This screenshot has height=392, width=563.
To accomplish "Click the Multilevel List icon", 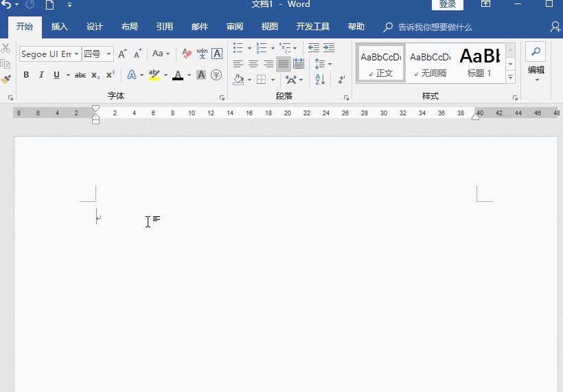I will click(285, 48).
